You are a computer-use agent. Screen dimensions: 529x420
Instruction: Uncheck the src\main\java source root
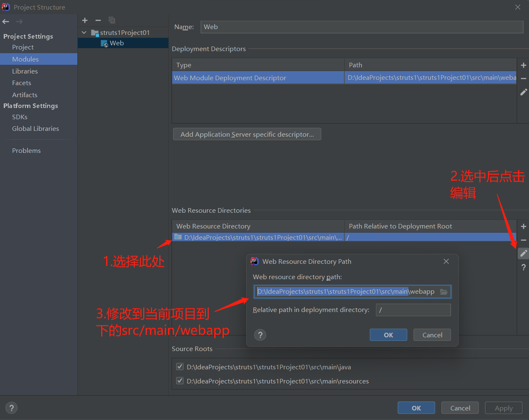[180, 367]
